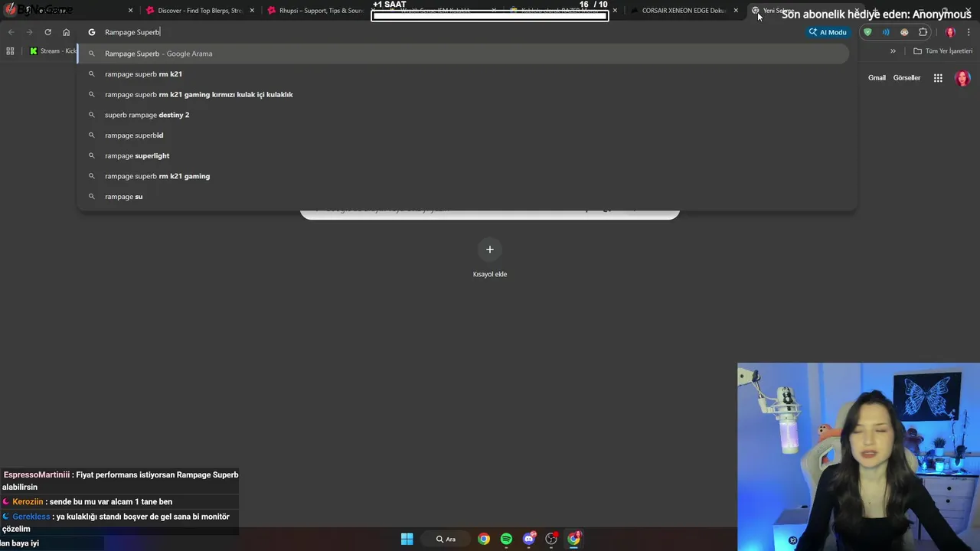
Task: Close the Discover - Find Top Blerps tab
Action: click(252, 11)
